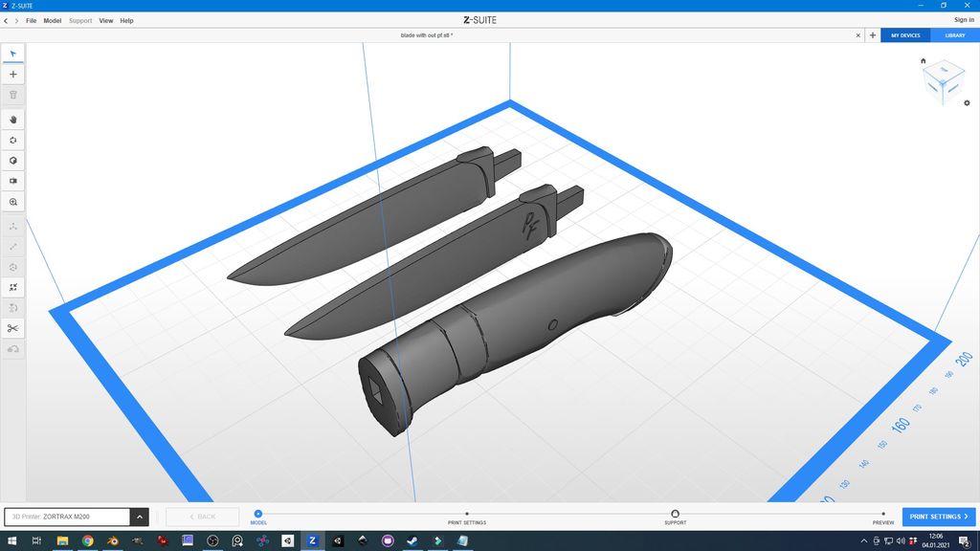Click the view orientation cube
This screenshot has width=980, height=551.
point(944,82)
